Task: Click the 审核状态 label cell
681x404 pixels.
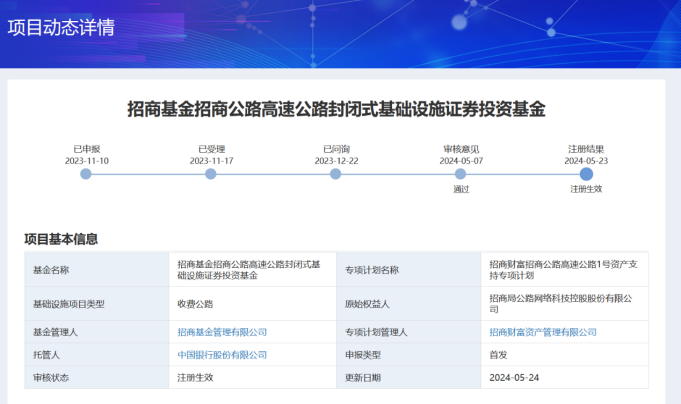Action: click(96, 378)
